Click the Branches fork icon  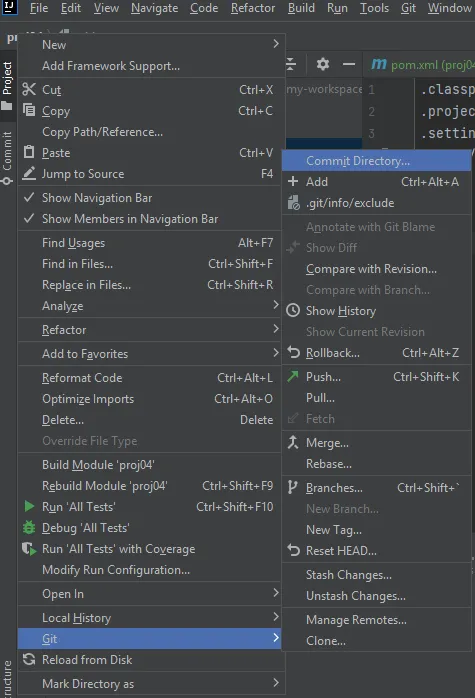[x=292, y=487]
